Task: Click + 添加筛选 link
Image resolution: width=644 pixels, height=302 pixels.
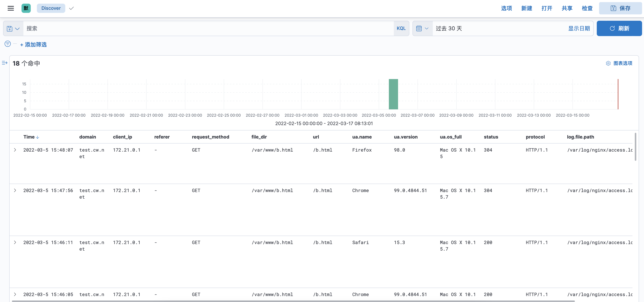Action: tap(33, 45)
